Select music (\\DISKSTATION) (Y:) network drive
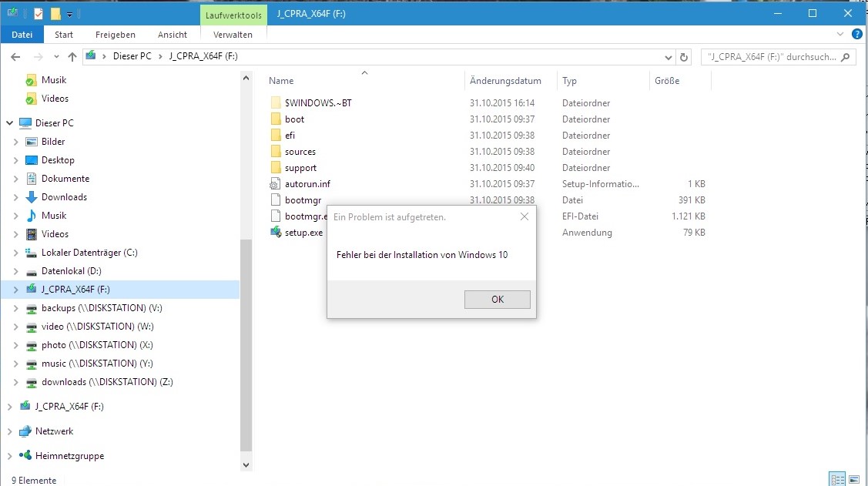This screenshot has height=486, width=868. click(x=97, y=363)
